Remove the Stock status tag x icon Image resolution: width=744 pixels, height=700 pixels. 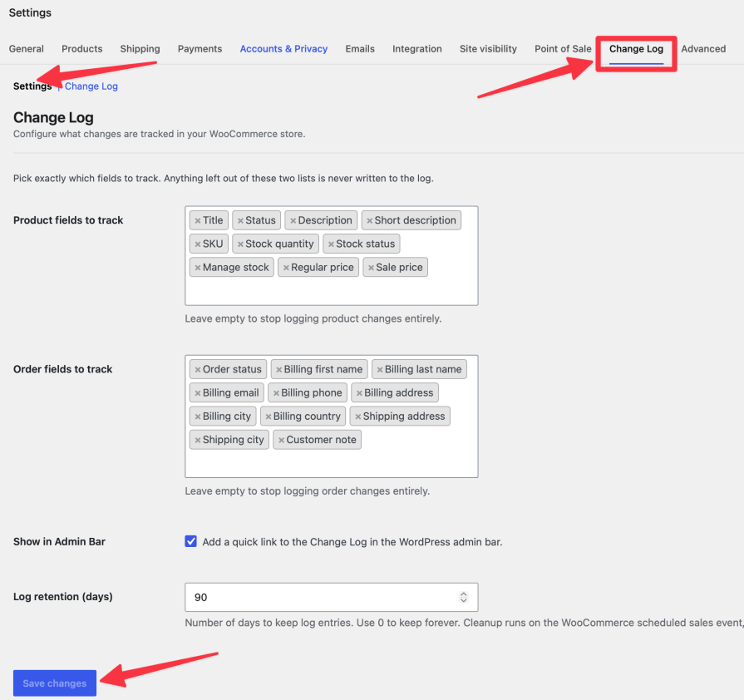[331, 244]
